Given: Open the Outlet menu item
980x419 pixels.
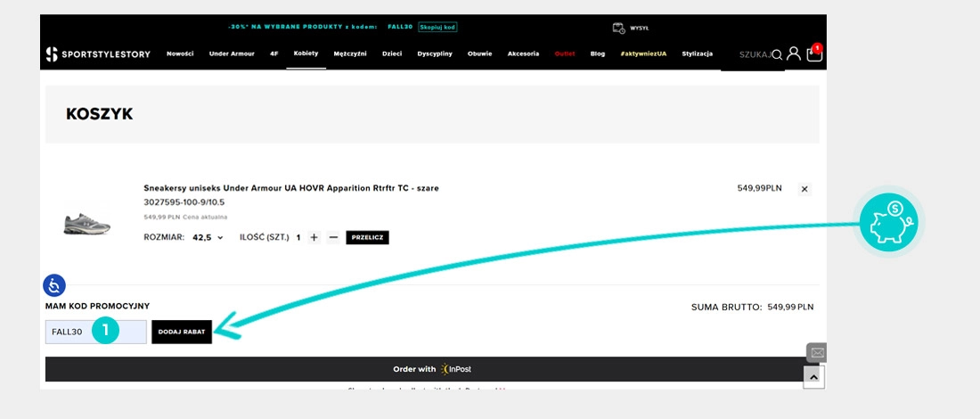Looking at the screenshot, I should [x=565, y=53].
